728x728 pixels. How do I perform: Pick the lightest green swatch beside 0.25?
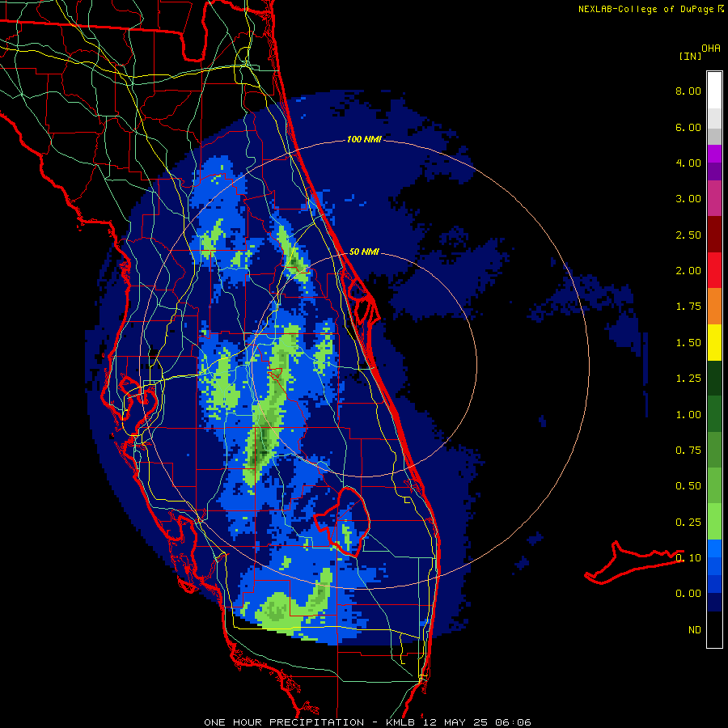coord(714,522)
